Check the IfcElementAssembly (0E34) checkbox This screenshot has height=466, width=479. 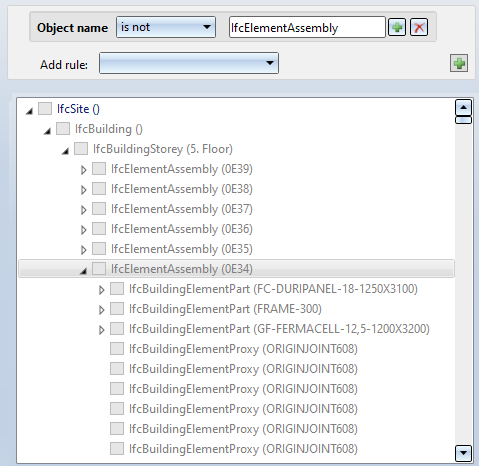pyautogui.click(x=99, y=269)
